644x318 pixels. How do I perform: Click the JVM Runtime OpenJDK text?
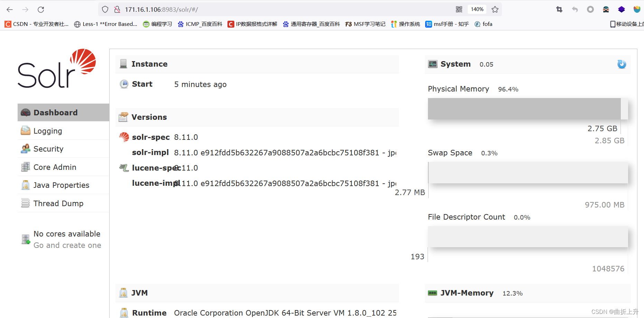pos(285,313)
